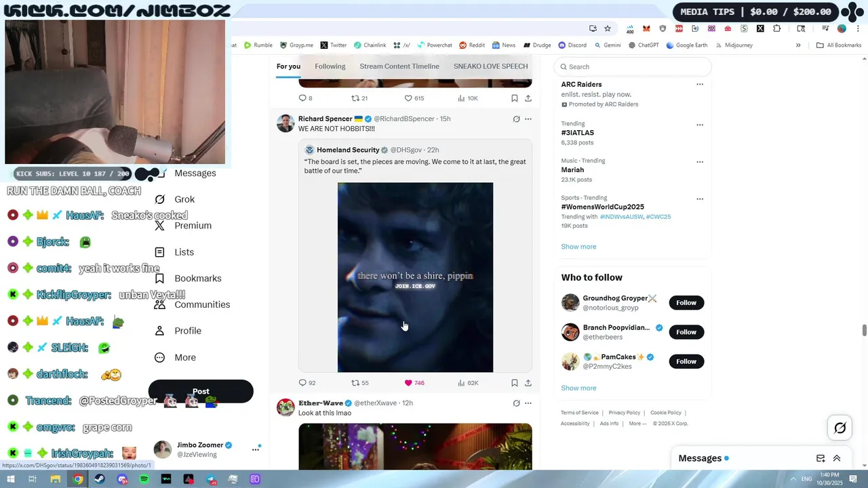Expand hidden bookmarks chevron
Image resolution: width=868 pixels, height=488 pixels.
point(798,45)
